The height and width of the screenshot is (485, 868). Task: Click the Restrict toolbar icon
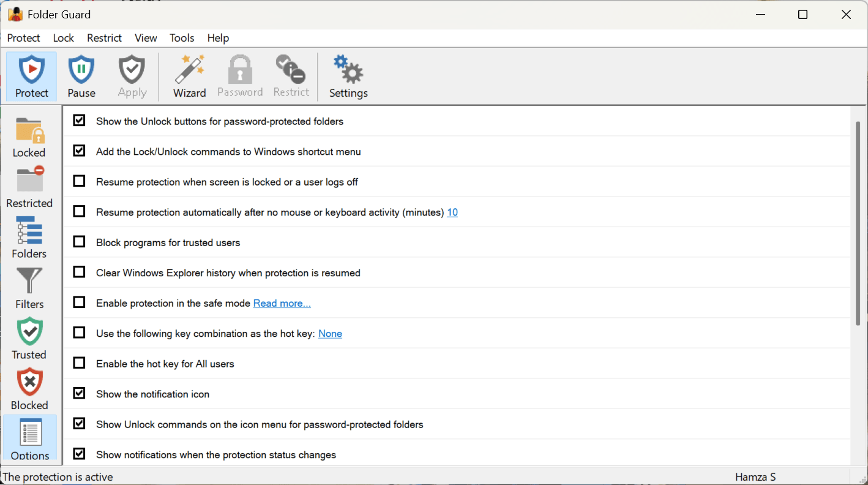coord(291,77)
